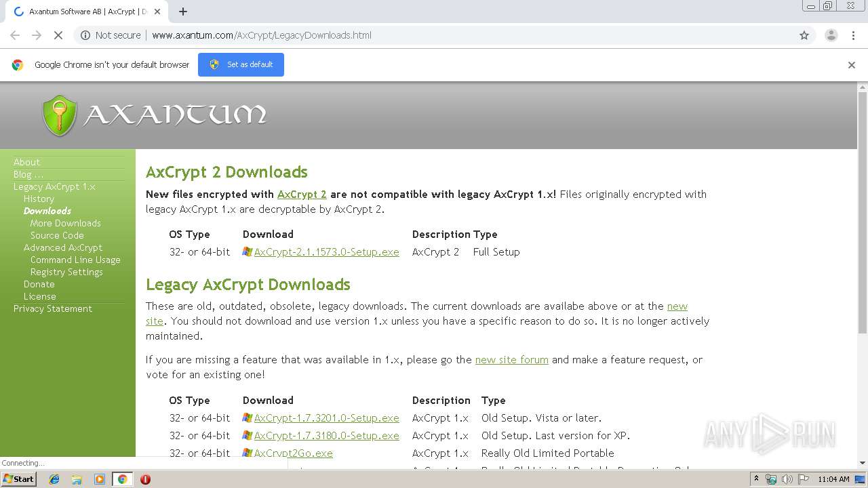This screenshot has height=488, width=868.
Task: Click the browser forward arrow
Action: point(37,35)
